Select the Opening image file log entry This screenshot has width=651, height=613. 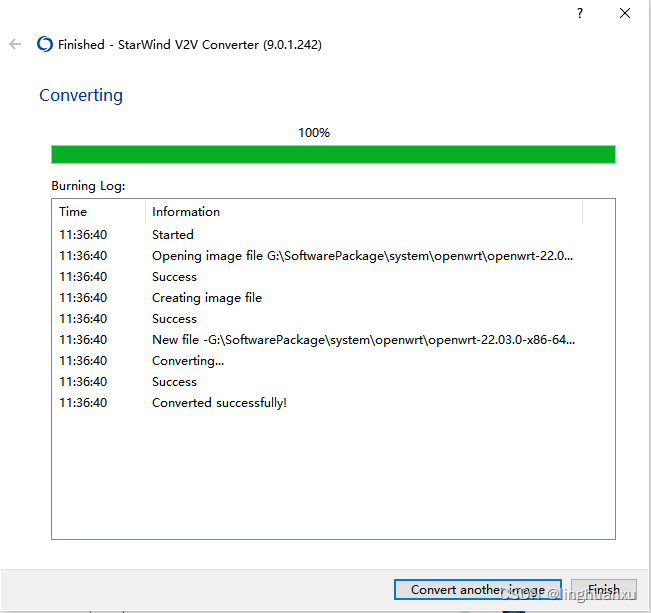coord(333,256)
